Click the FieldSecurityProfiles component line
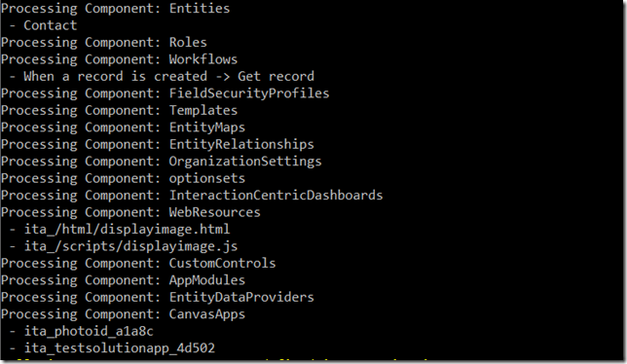 click(165, 93)
